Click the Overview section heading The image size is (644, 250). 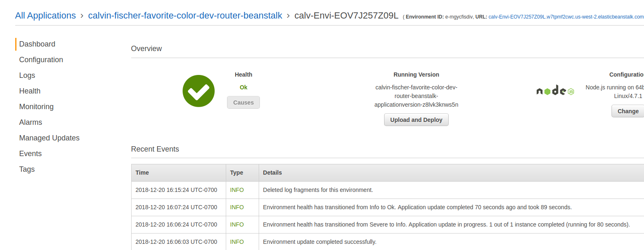tap(146, 49)
